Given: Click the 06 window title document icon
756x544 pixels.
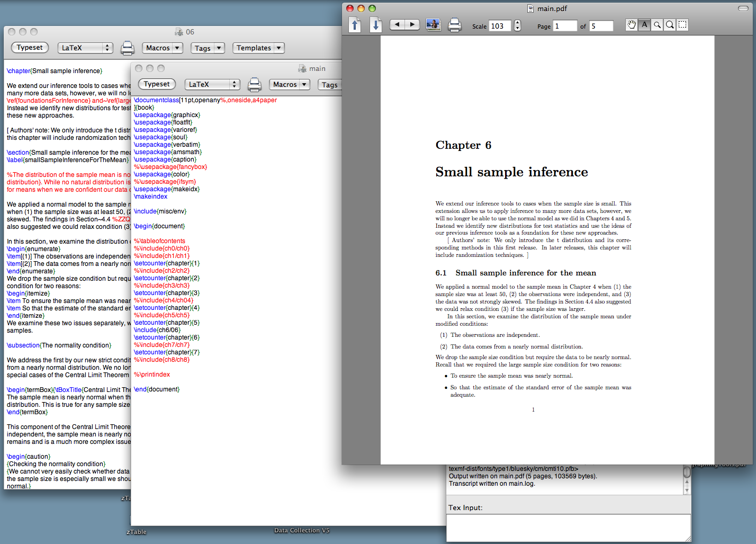Looking at the screenshot, I should click(179, 32).
